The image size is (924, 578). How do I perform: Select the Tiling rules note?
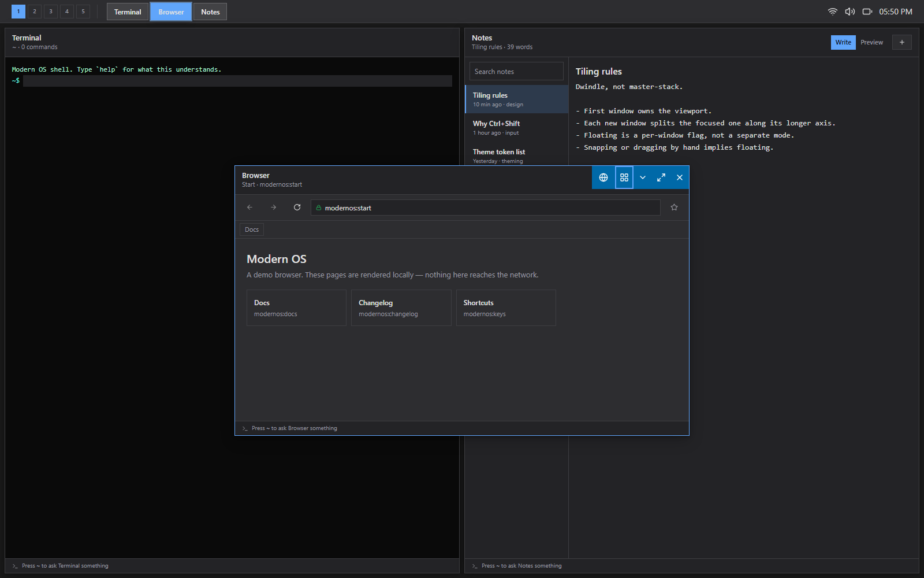[517, 99]
